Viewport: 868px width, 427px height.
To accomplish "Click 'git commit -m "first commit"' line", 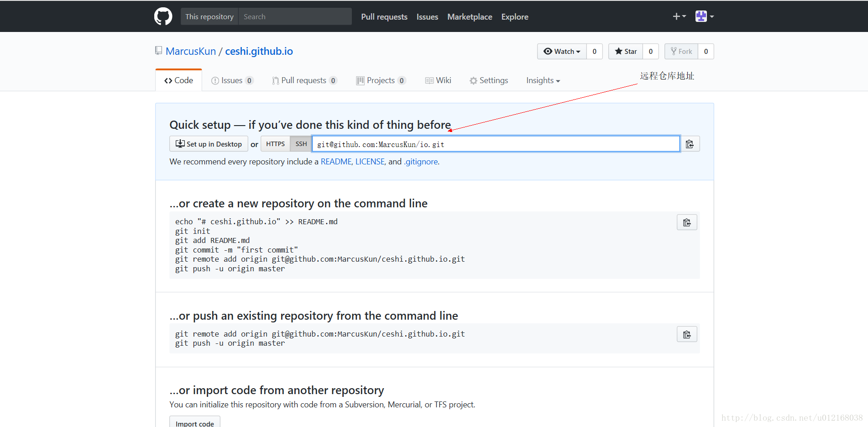I will click(x=236, y=250).
